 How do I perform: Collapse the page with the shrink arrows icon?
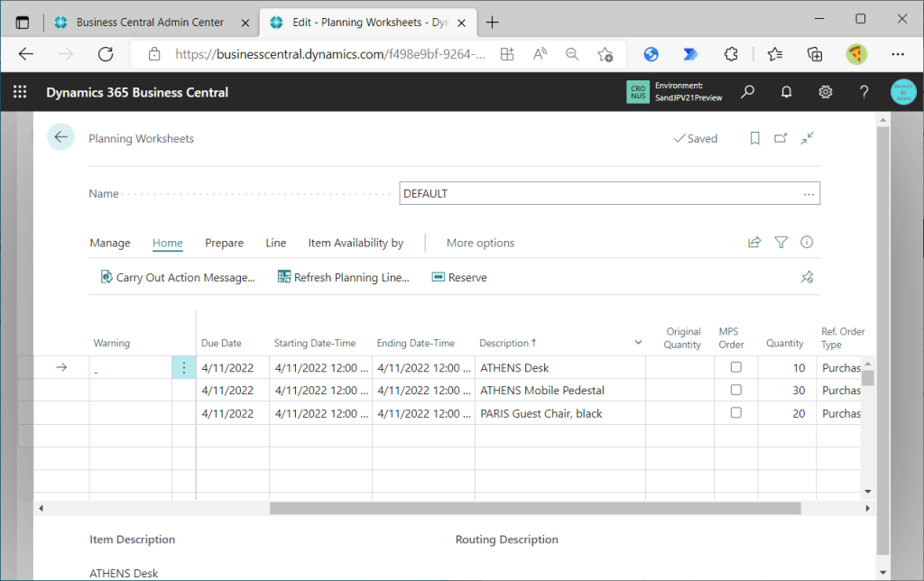coord(808,138)
